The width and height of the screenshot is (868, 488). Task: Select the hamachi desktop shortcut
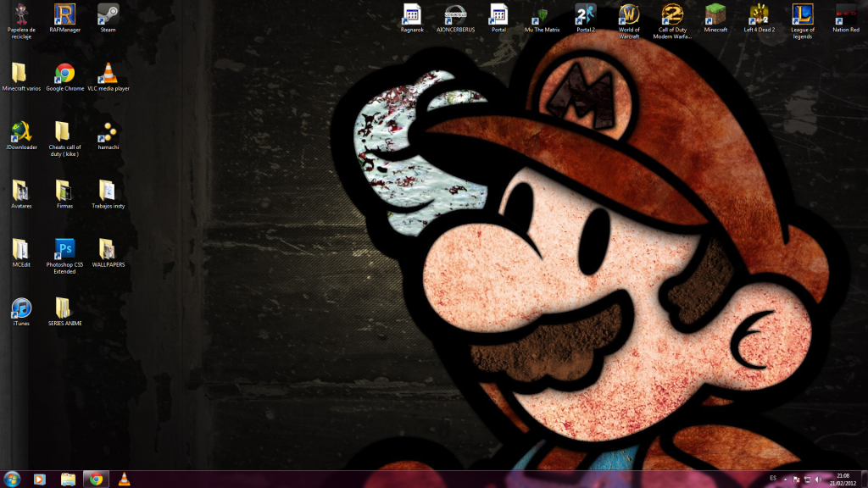click(x=108, y=132)
